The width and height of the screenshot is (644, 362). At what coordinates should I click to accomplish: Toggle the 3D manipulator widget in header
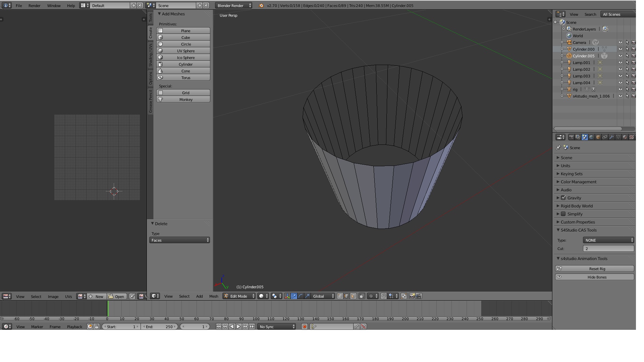[x=287, y=296]
